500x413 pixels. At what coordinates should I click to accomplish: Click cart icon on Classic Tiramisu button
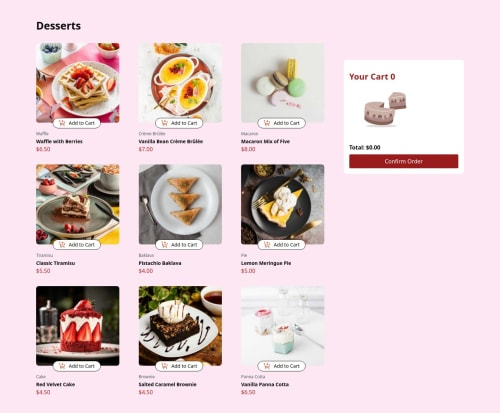click(x=62, y=245)
